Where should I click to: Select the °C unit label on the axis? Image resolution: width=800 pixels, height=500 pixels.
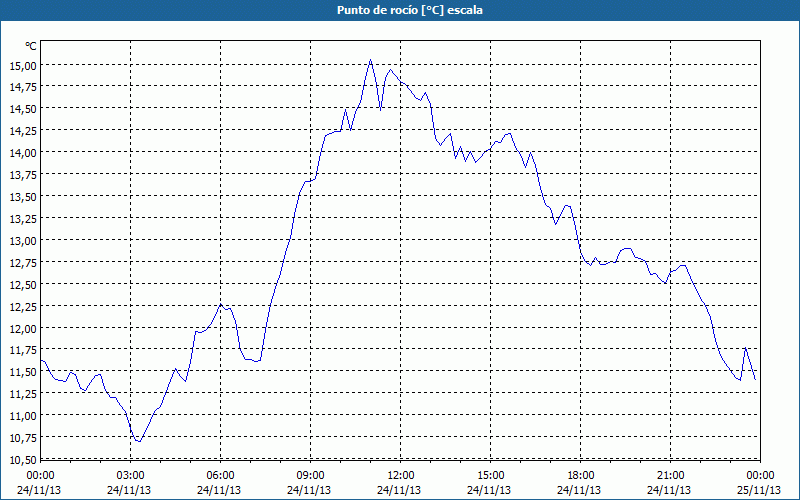point(31,46)
